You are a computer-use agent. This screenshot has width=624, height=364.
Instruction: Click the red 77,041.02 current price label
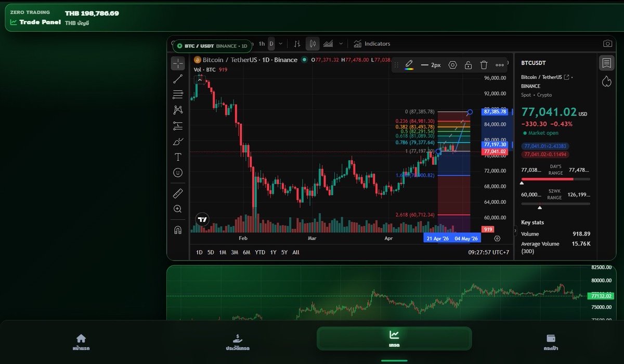click(x=495, y=151)
